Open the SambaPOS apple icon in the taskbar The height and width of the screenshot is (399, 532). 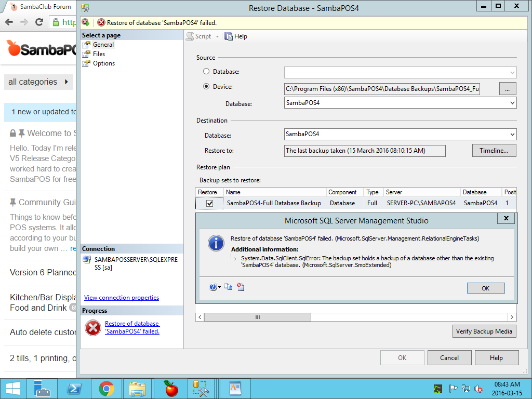coord(171,389)
